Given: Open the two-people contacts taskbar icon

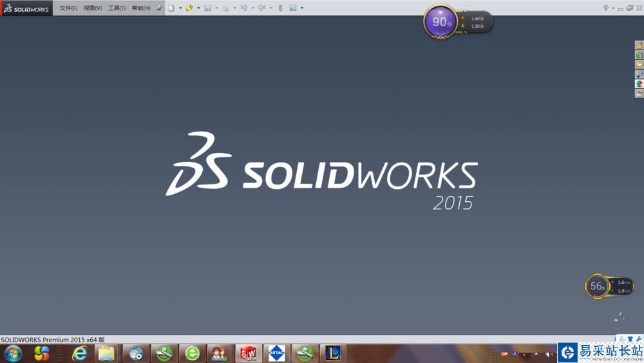Looking at the screenshot, I should click(219, 353).
